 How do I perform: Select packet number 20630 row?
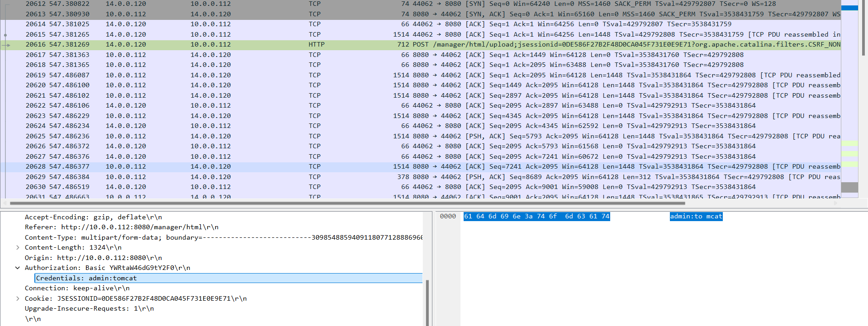click(x=421, y=187)
